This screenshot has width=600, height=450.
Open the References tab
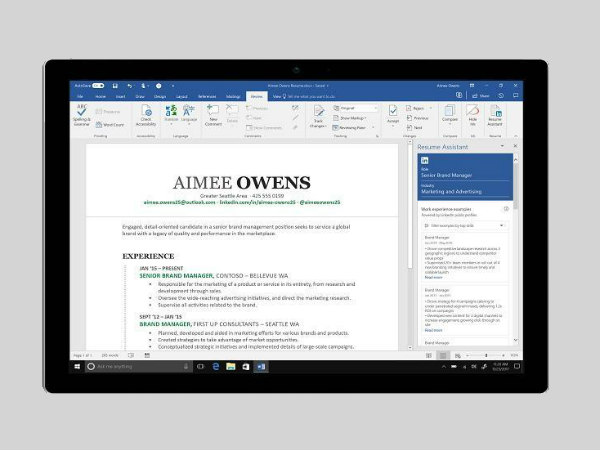click(x=207, y=96)
